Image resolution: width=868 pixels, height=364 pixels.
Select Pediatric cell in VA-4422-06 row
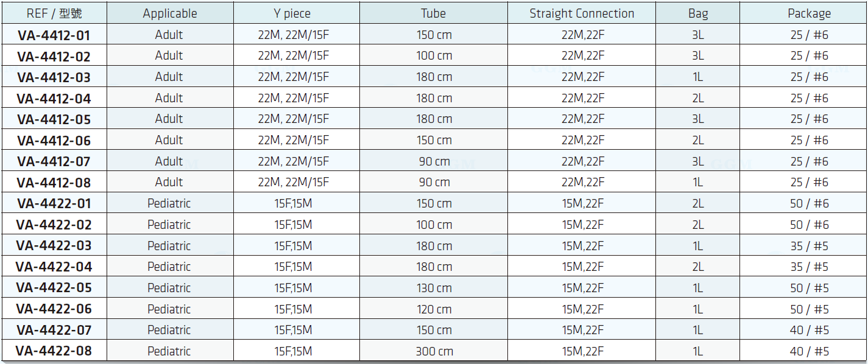(x=169, y=309)
